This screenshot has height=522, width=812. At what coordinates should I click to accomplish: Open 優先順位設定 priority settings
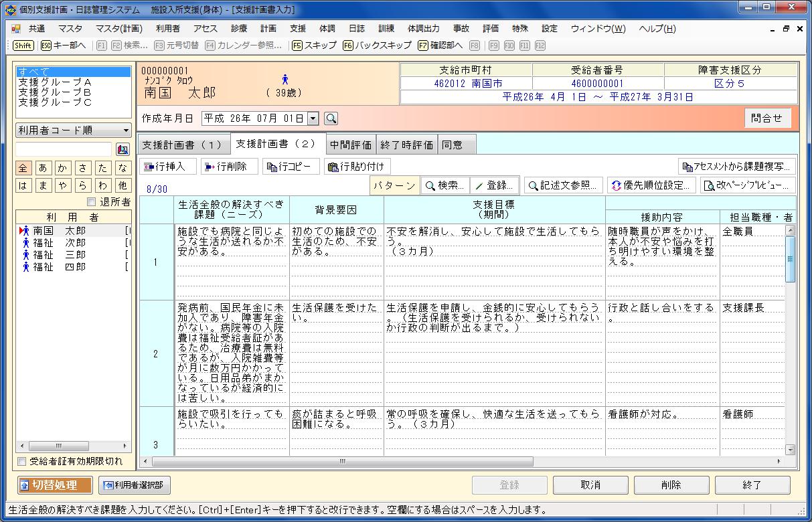[651, 185]
